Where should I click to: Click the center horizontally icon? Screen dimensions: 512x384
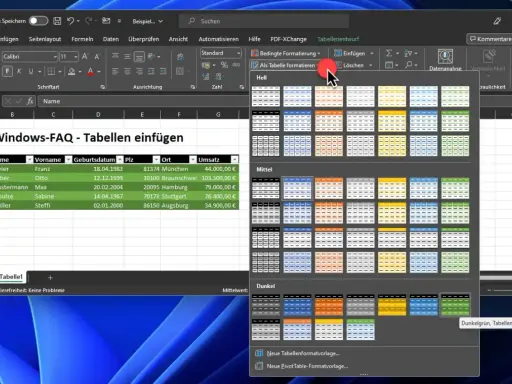pos(127,71)
